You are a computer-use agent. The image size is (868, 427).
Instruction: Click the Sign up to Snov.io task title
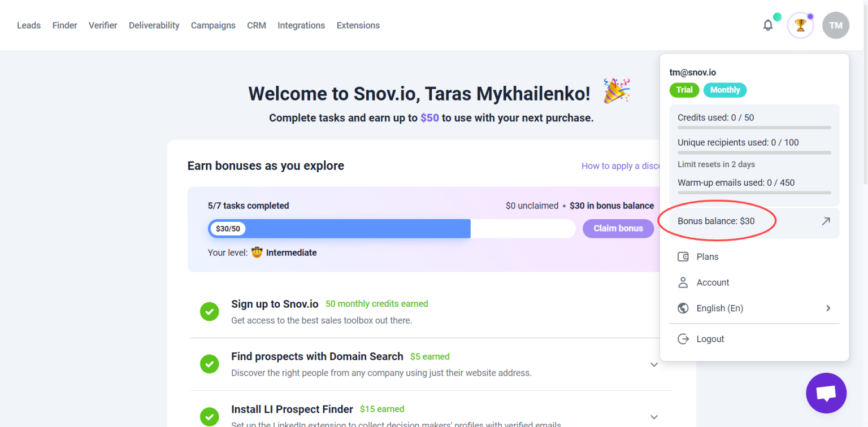[x=275, y=304]
